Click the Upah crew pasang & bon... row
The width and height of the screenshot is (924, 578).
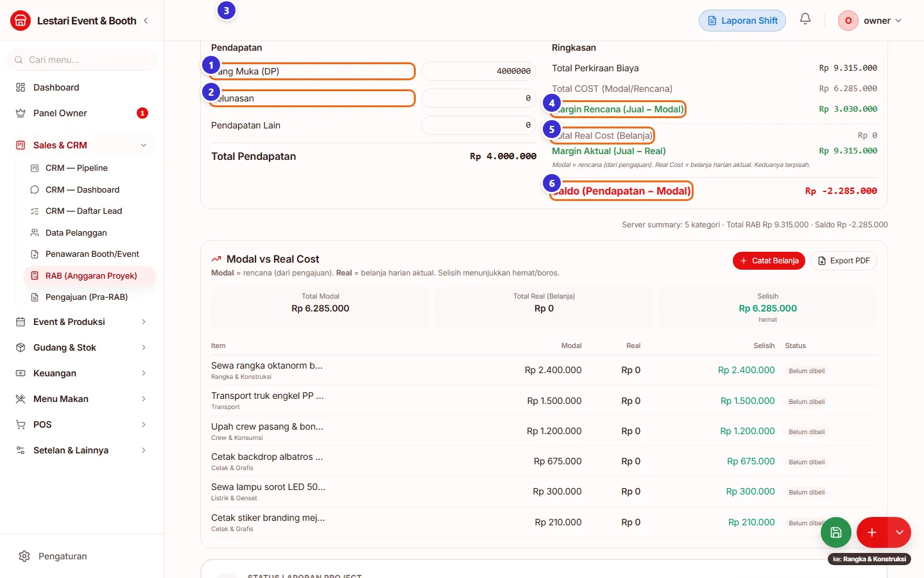point(544,431)
